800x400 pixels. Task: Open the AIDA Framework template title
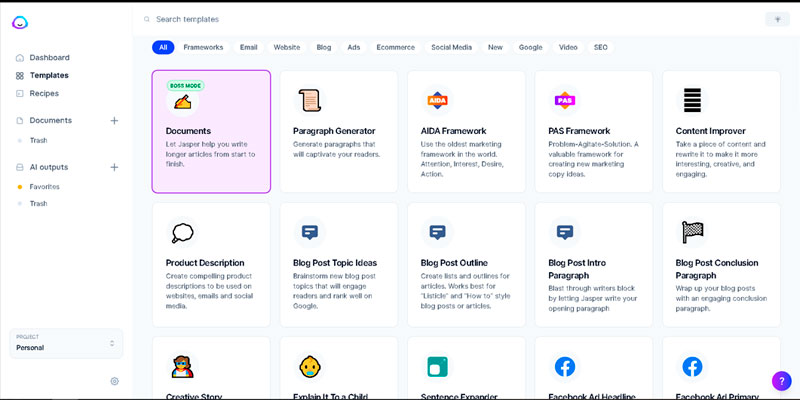(x=454, y=131)
